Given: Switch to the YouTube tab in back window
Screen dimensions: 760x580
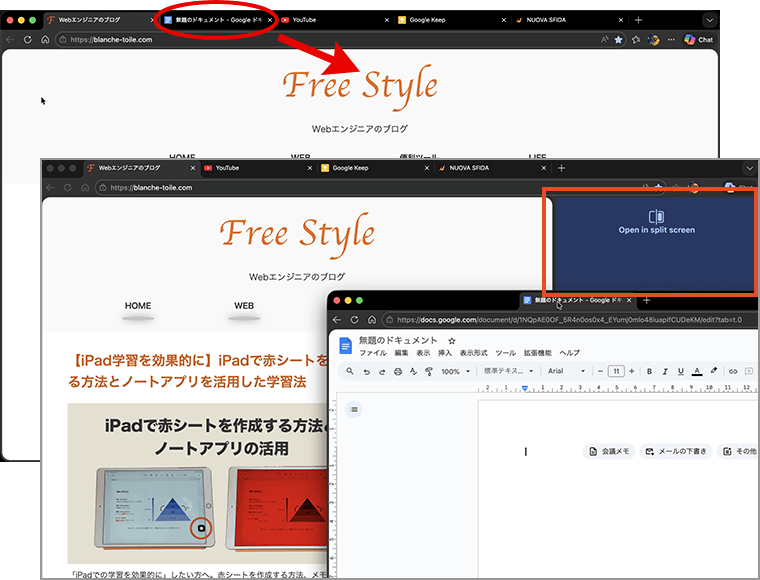Looking at the screenshot, I should (305, 19).
